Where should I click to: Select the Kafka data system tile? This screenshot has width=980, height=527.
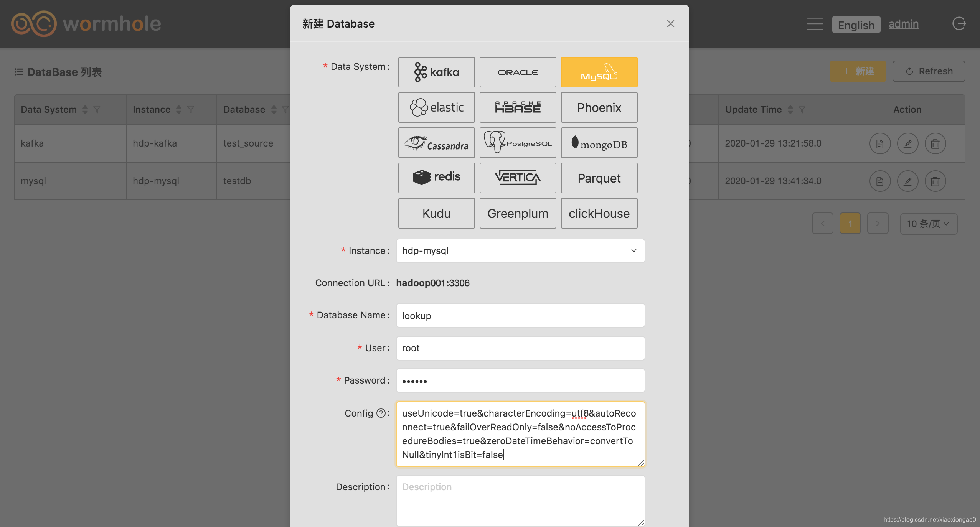click(436, 72)
